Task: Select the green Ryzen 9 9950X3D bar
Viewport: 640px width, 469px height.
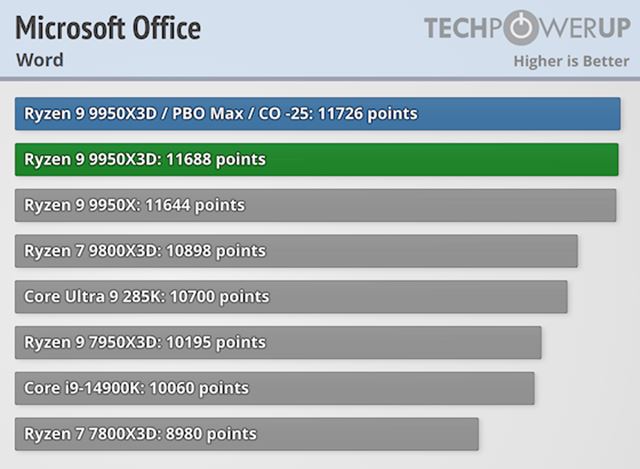Action: click(x=318, y=159)
